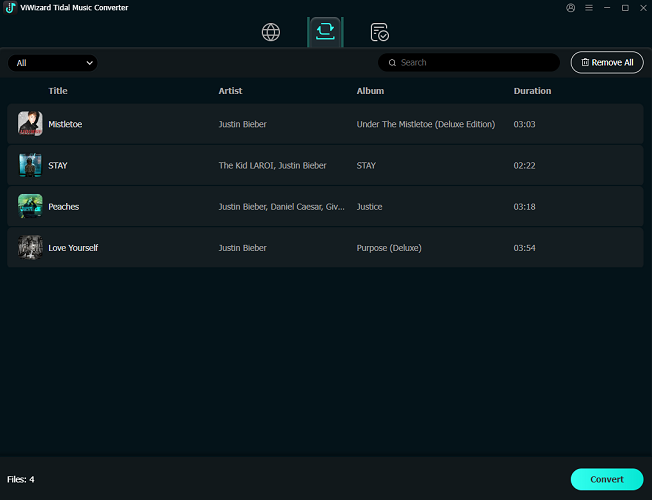Select the Love Yourself song title
The image size is (652, 500).
point(73,248)
